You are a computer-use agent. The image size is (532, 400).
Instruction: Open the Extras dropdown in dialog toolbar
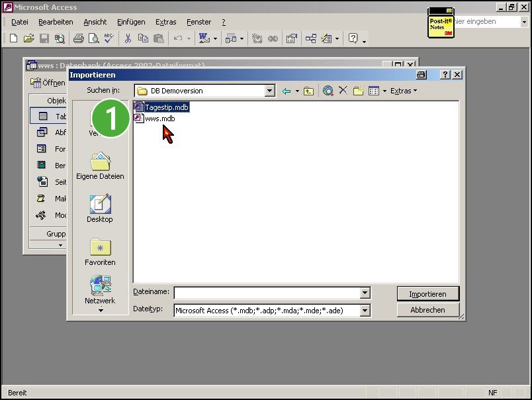click(404, 91)
